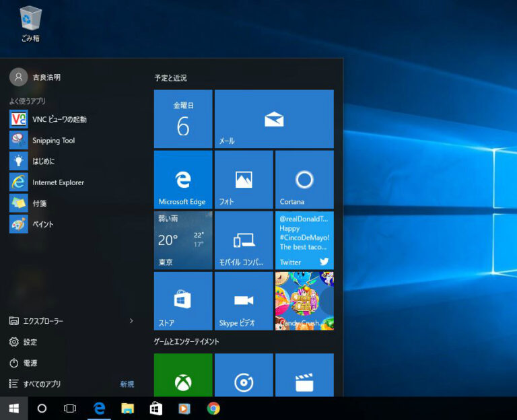Image resolution: width=517 pixels, height=420 pixels.
Task: Open the movies clapperboard tile
Action: point(304,375)
